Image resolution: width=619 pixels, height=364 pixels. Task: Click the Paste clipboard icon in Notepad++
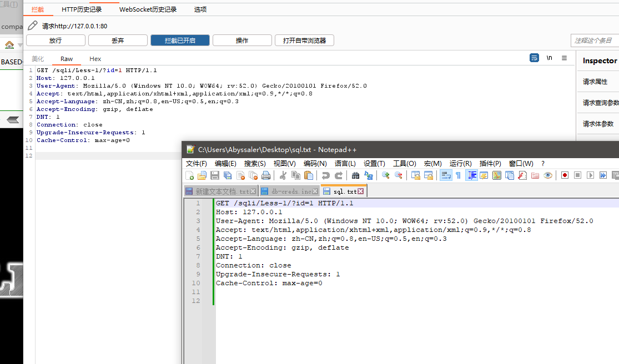click(309, 175)
